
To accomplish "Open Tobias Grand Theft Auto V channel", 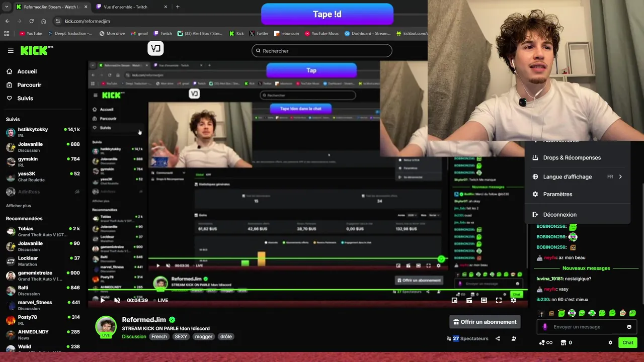I will pyautogui.click(x=43, y=231).
